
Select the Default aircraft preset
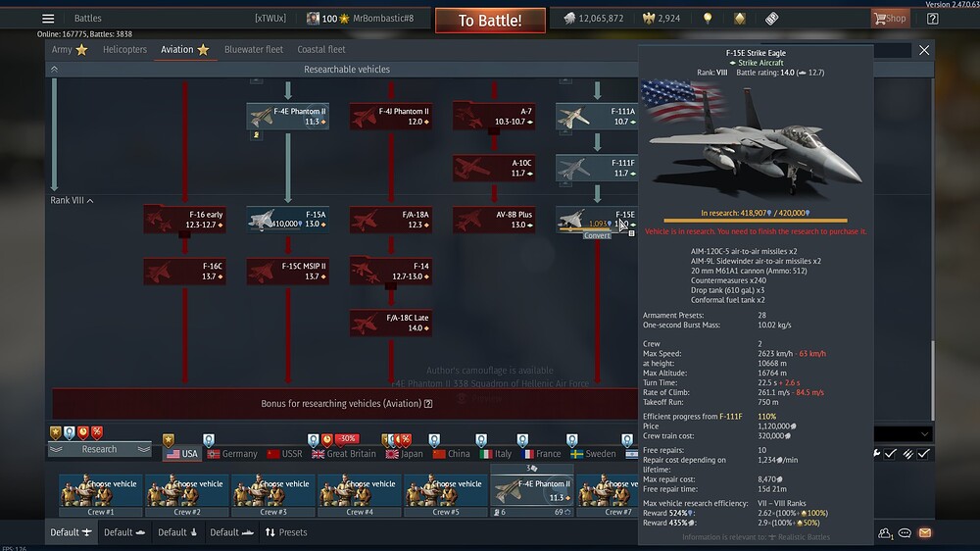tap(71, 532)
